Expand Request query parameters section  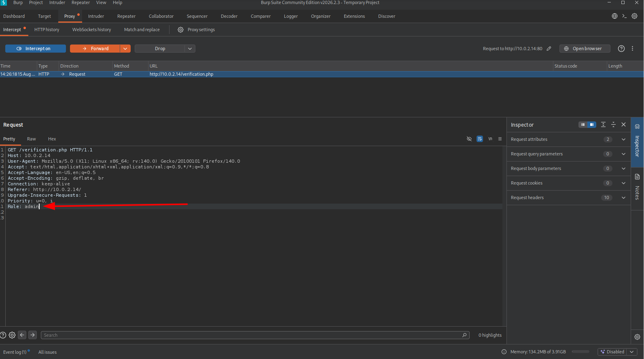(x=568, y=154)
